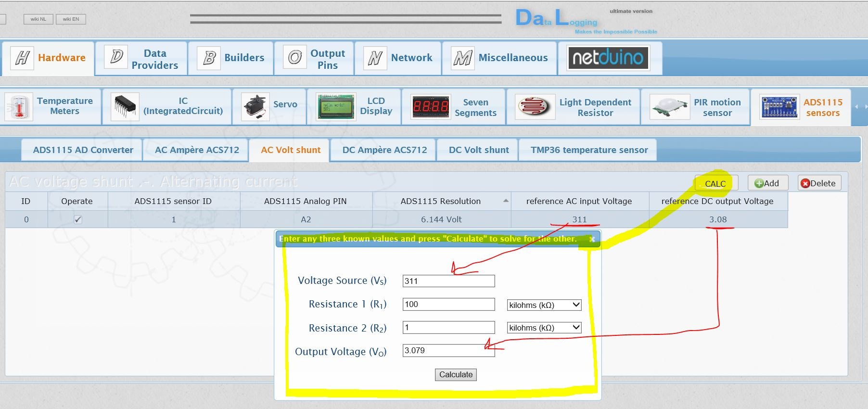Click the integrated circuit chip icon

125,106
